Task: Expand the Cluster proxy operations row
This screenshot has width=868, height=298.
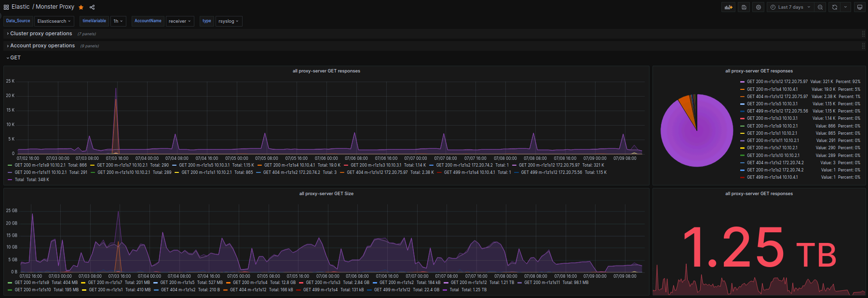Action: [41, 34]
